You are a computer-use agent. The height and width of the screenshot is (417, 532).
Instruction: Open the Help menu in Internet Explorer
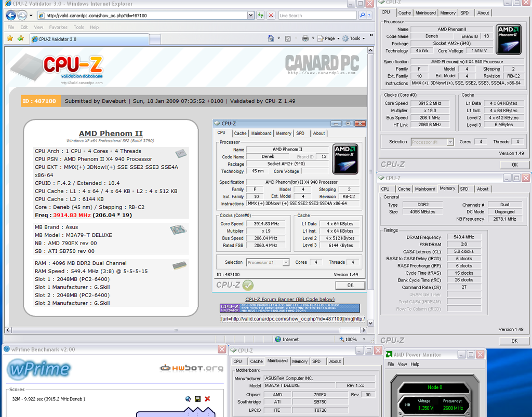pyautogui.click(x=95, y=27)
